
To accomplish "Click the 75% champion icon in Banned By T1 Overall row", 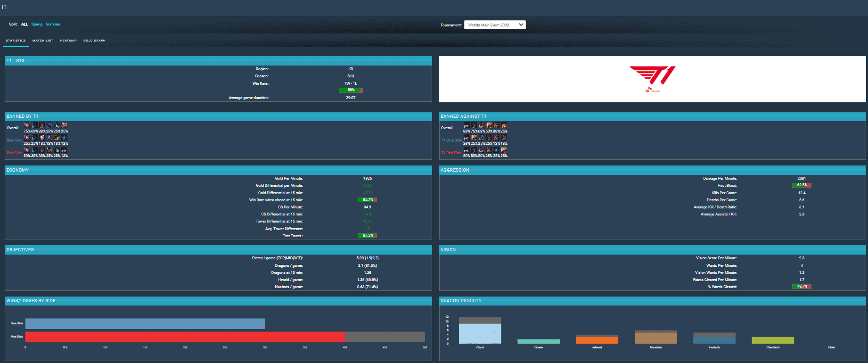I will point(27,125).
